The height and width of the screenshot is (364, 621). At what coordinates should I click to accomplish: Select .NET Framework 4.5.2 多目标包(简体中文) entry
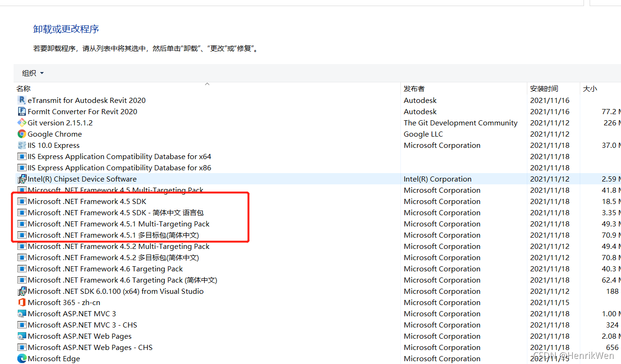pyautogui.click(x=113, y=257)
